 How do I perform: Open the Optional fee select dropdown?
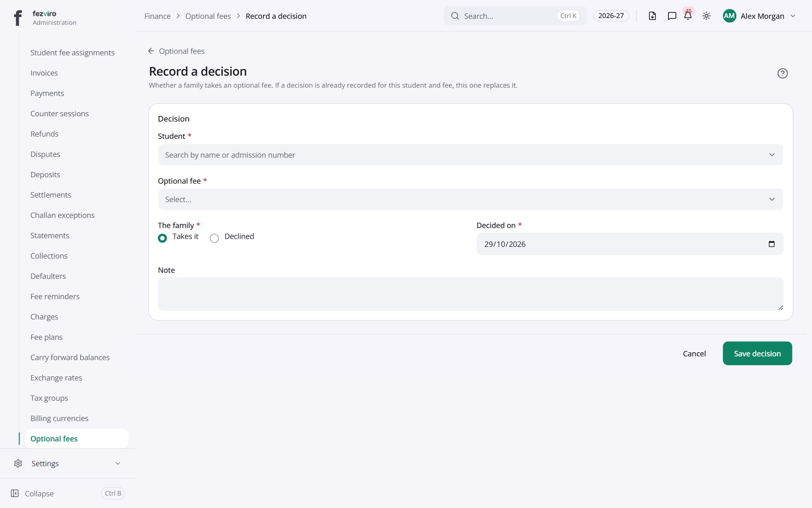(x=470, y=199)
